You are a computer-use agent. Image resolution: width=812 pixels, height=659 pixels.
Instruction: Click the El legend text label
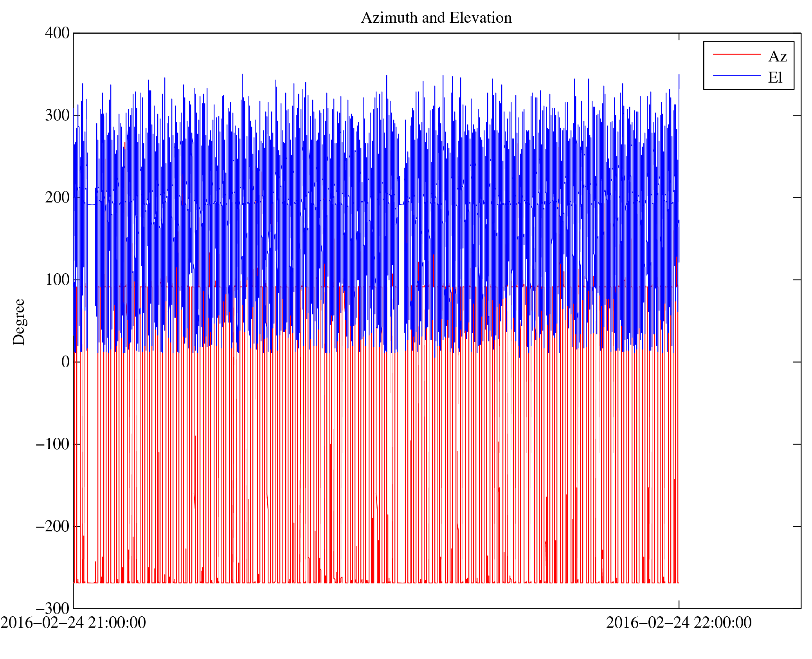[x=775, y=78]
